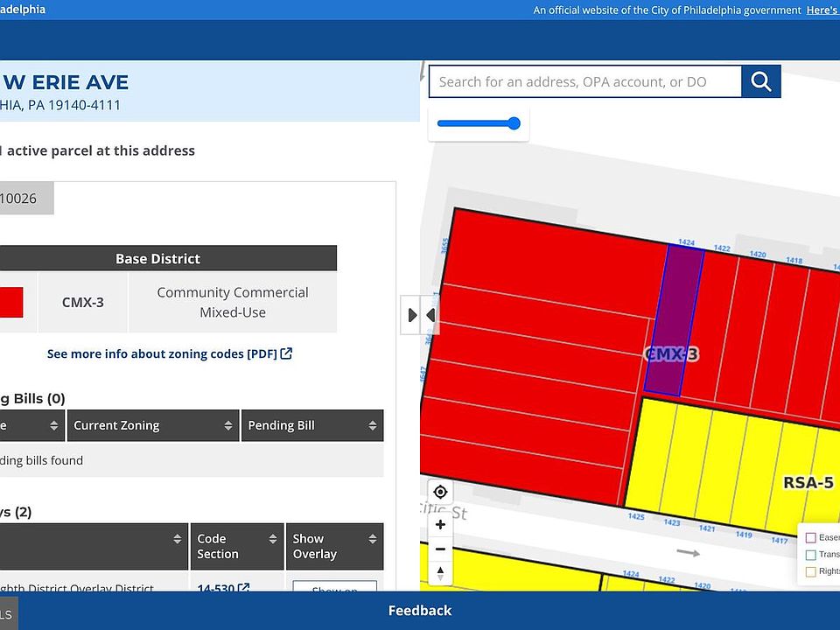Sort the overlays table by Code Section
840x630 pixels.
(x=237, y=546)
